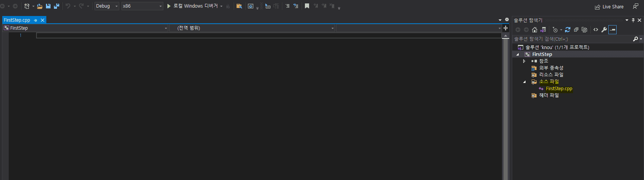Screen dimensions: 644x180
Task: Click the Live Share button
Action: [x=609, y=7]
